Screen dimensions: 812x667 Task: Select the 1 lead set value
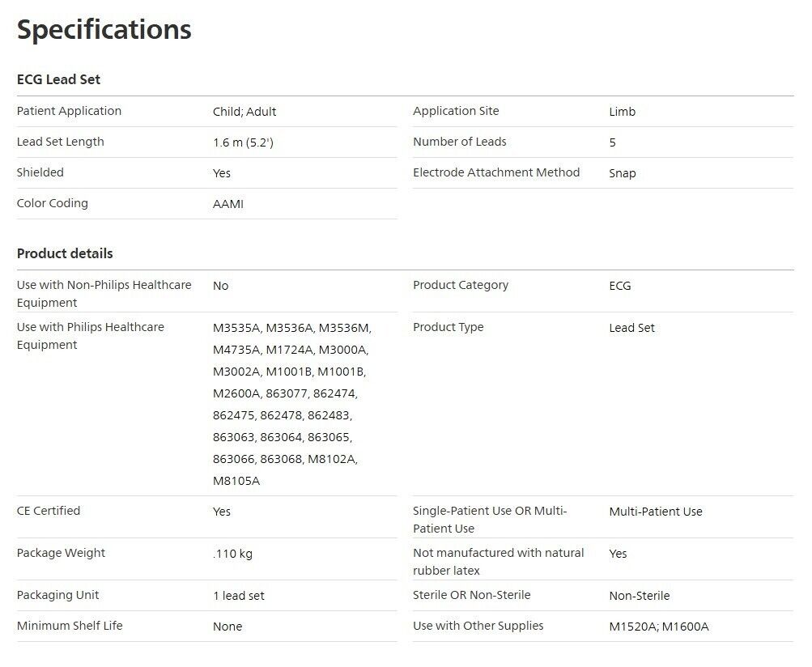[238, 596]
